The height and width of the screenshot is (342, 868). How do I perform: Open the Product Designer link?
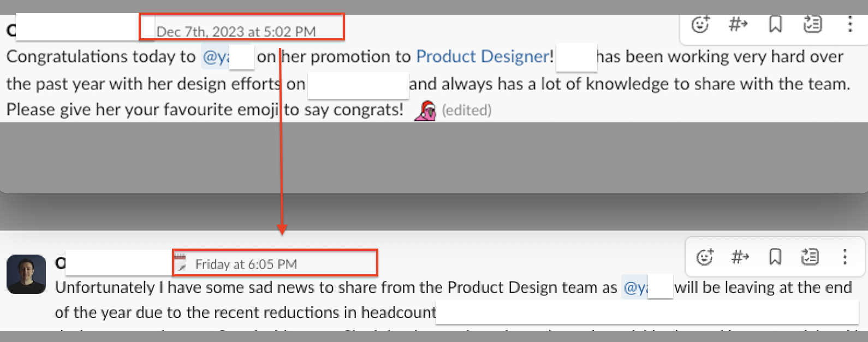[x=482, y=57]
